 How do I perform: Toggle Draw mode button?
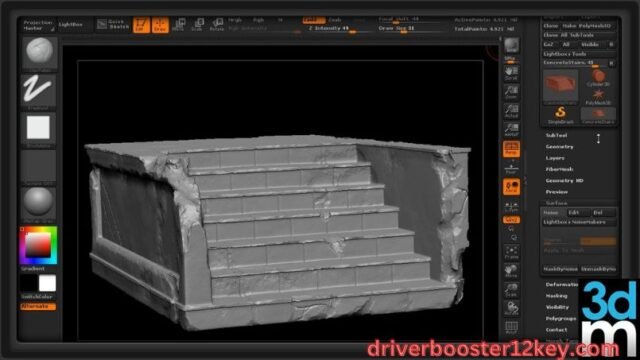click(x=160, y=25)
